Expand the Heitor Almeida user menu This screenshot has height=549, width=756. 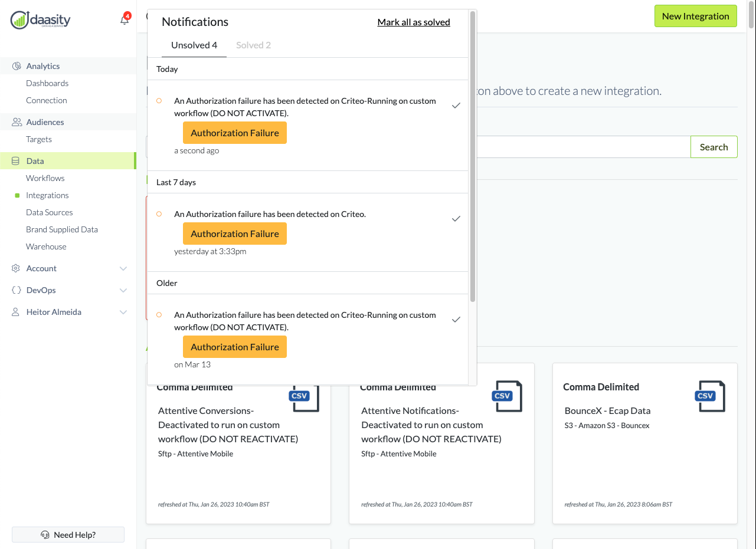pos(123,312)
